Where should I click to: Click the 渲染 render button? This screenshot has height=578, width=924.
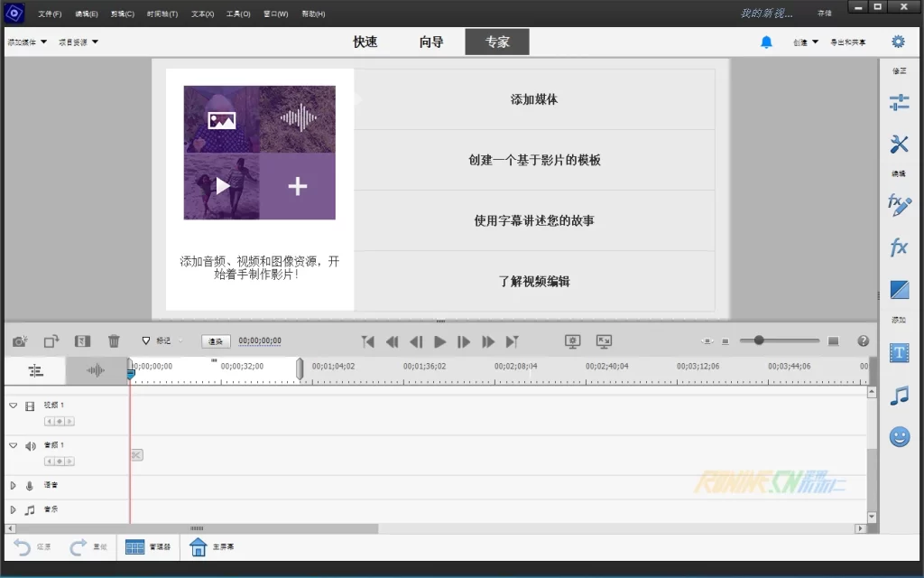(x=216, y=341)
